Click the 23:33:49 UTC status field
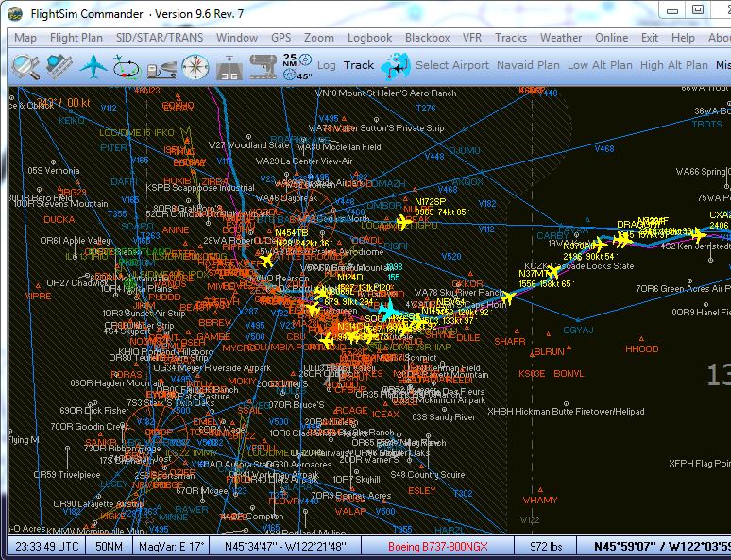 pos(46,547)
